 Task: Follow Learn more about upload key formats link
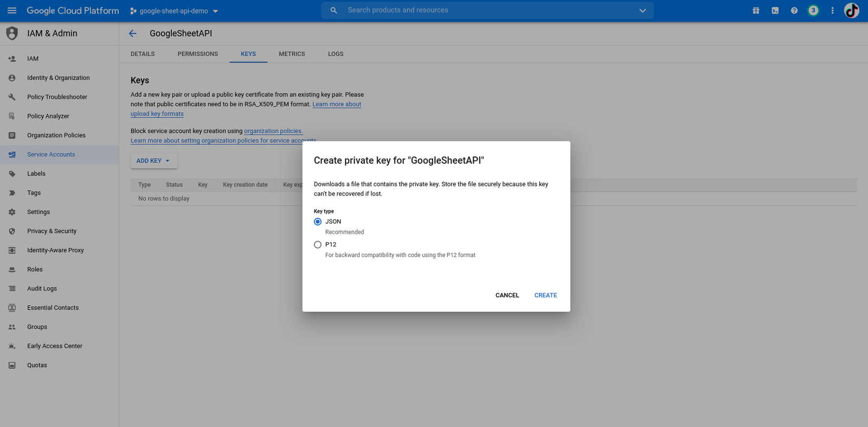pos(246,109)
